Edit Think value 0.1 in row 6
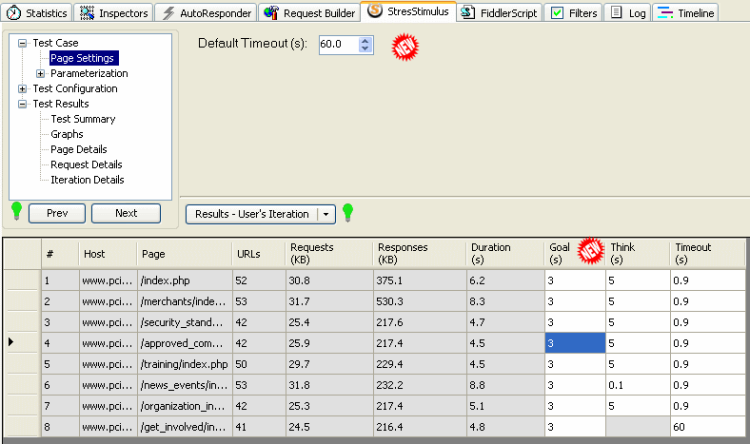750x444 pixels. [x=638, y=385]
